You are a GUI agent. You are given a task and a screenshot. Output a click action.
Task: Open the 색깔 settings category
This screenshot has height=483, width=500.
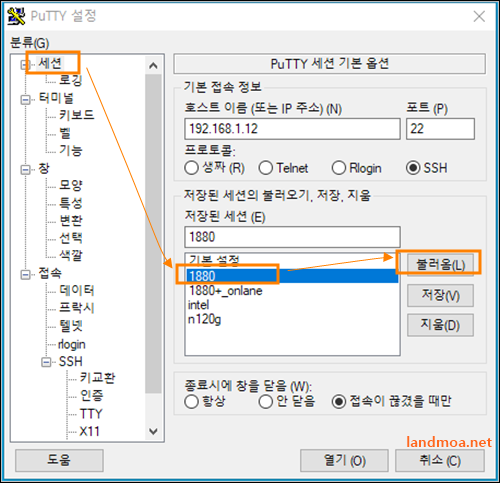click(71, 255)
